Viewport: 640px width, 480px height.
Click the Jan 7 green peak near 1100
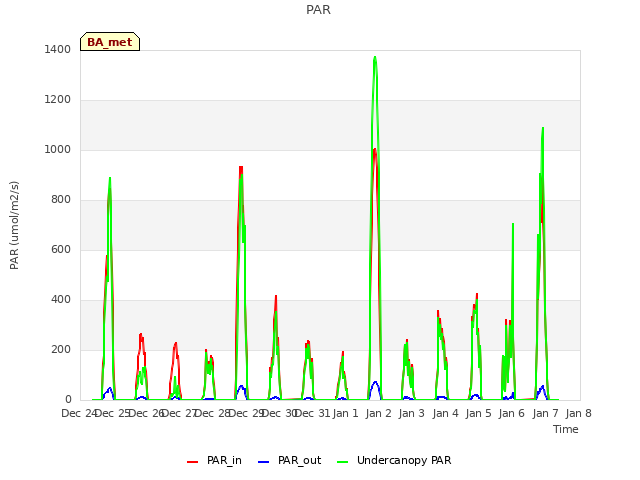[x=543, y=128]
